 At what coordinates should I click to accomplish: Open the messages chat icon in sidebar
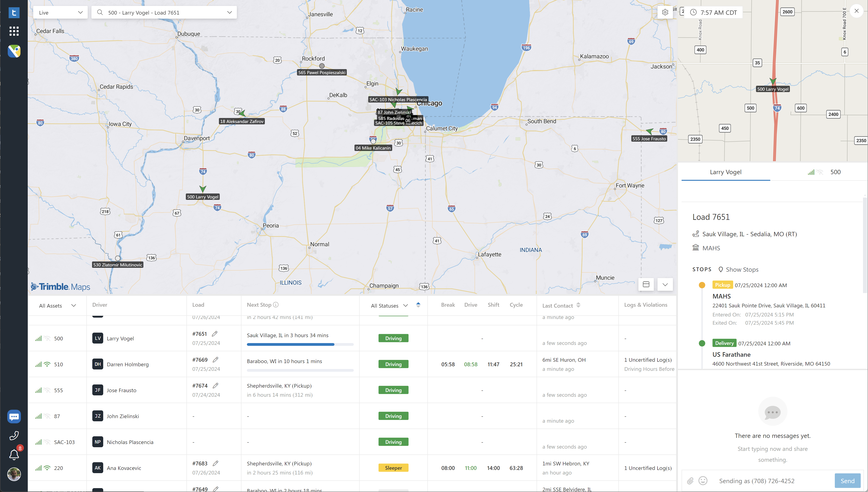[x=14, y=417]
